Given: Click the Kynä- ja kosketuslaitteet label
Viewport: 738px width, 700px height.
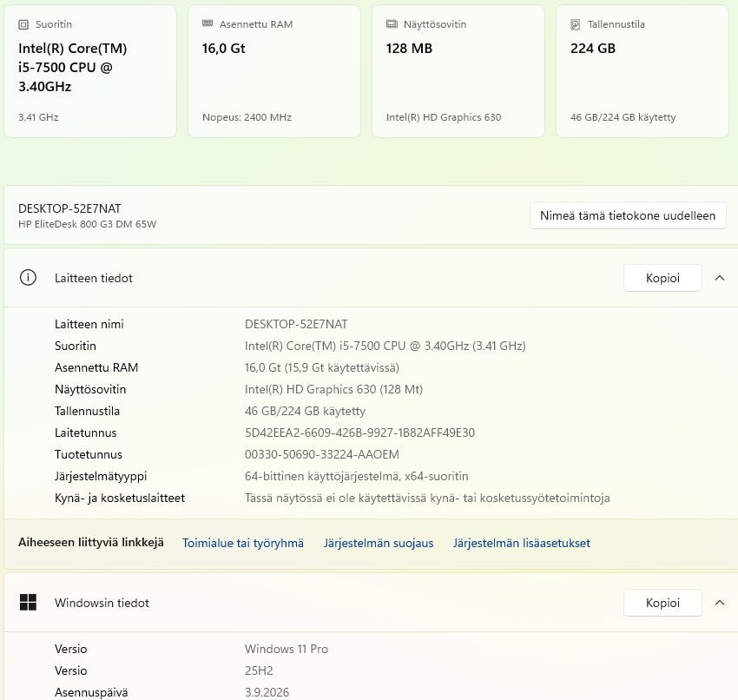Looking at the screenshot, I should [x=120, y=498].
